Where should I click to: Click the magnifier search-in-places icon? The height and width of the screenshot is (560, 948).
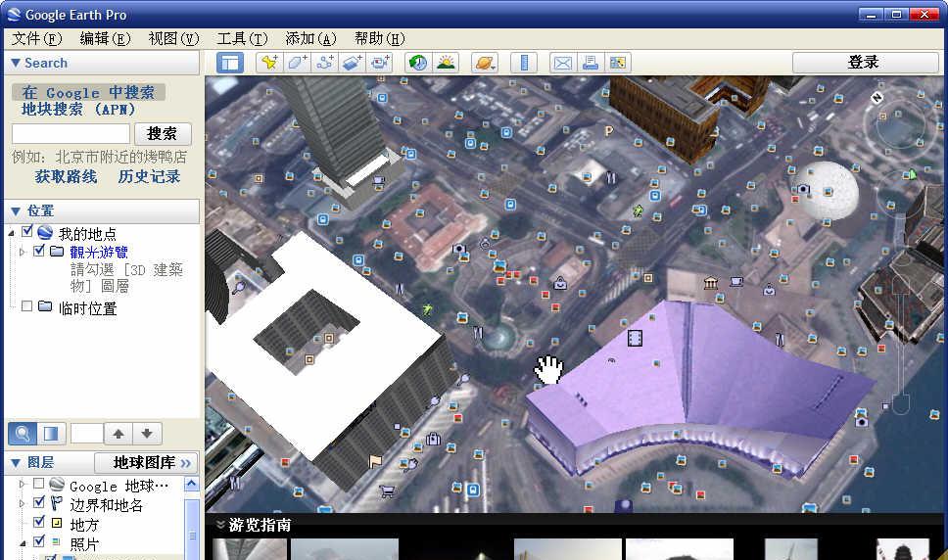tap(23, 433)
